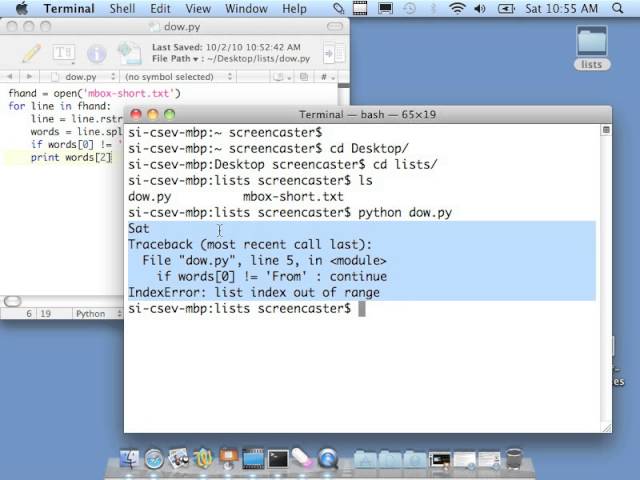Open the filmstrip movie app in the Dock
The image size is (640, 480).
pyautogui.click(x=253, y=459)
